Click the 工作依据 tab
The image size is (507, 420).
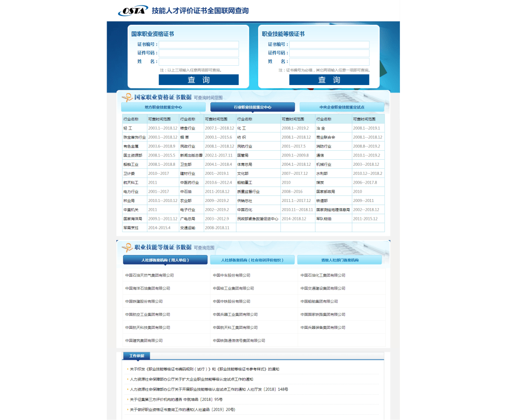pos(137,356)
